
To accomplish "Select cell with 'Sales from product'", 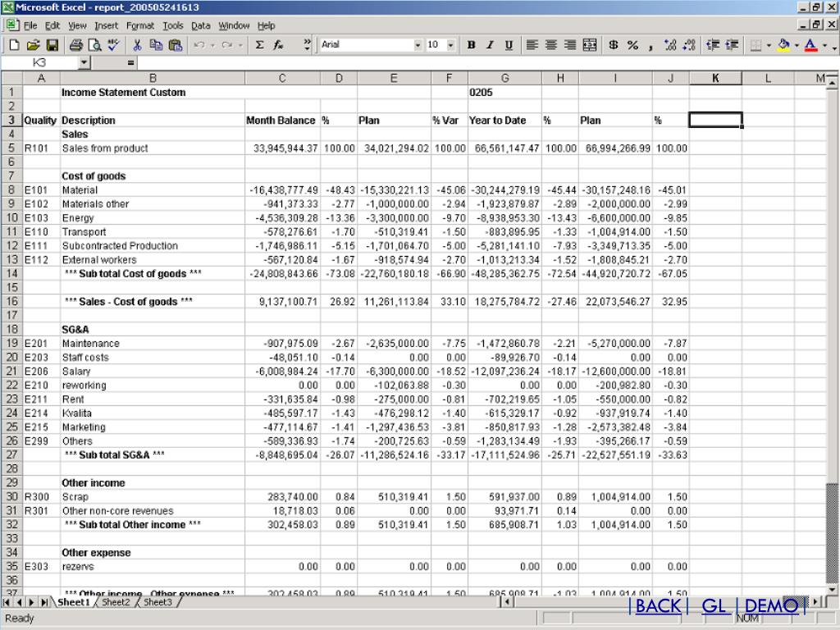I will tap(153, 148).
